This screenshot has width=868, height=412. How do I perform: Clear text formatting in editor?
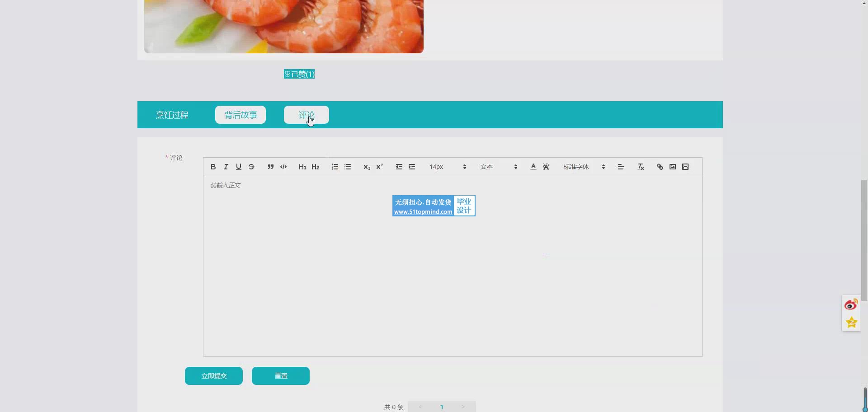(x=640, y=167)
